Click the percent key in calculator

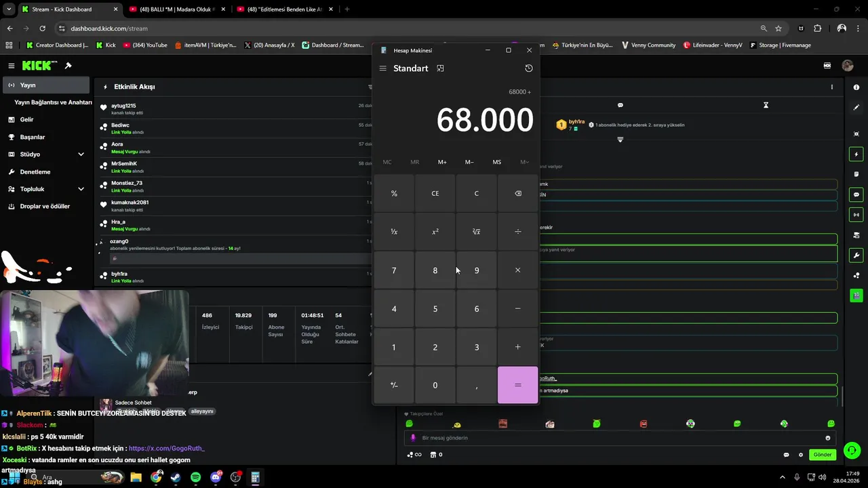coord(394,193)
